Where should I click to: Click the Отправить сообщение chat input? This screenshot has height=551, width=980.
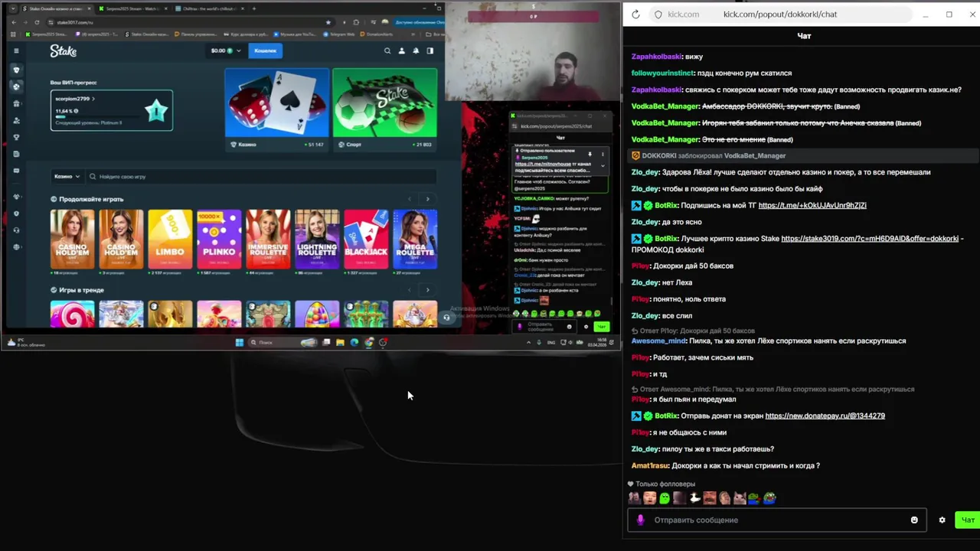[x=777, y=520]
